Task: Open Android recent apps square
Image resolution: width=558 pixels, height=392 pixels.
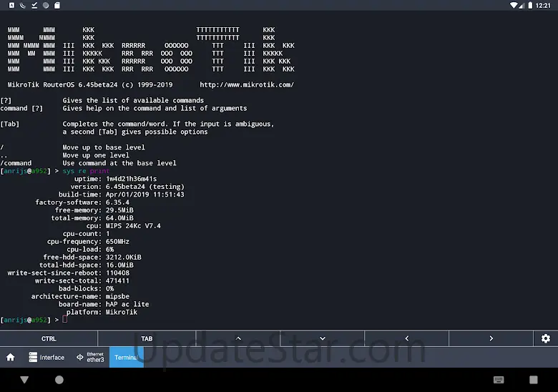Action: click(533, 380)
